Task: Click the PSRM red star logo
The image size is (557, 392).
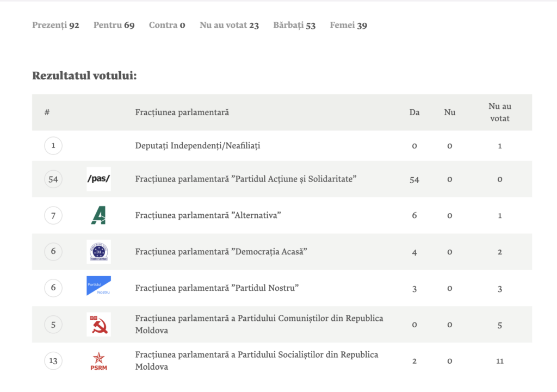Action: click(98, 360)
